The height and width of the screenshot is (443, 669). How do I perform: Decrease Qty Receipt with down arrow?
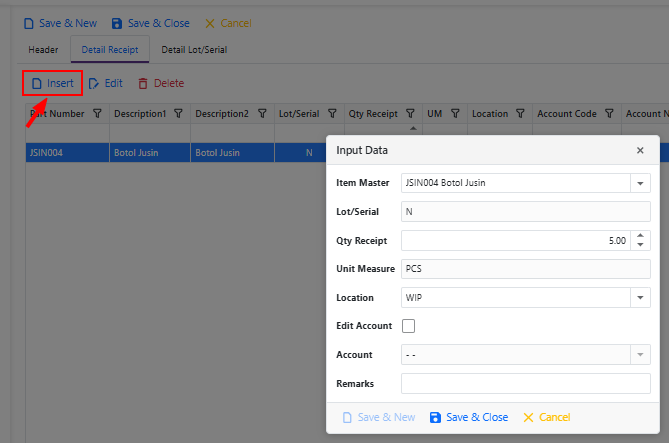[640, 245]
